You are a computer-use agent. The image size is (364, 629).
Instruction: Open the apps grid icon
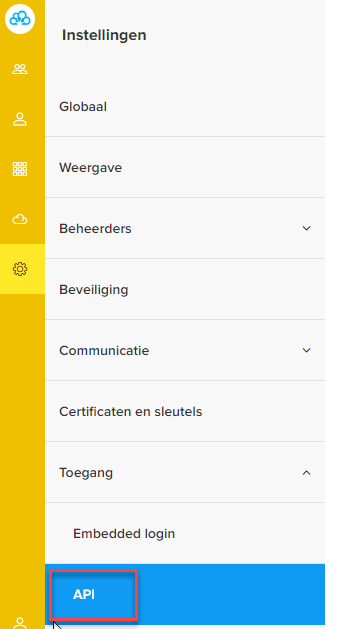point(20,169)
